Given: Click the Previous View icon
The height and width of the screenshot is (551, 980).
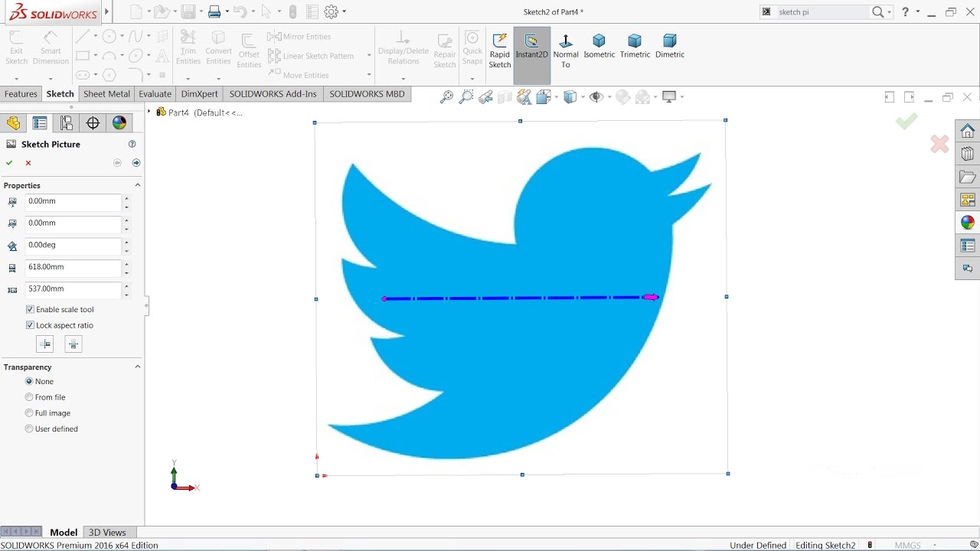Looking at the screenshot, I should pyautogui.click(x=485, y=97).
